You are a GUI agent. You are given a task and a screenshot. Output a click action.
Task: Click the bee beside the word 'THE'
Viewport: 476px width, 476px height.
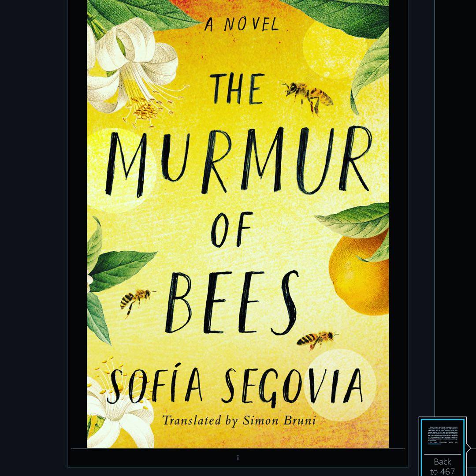click(x=308, y=97)
